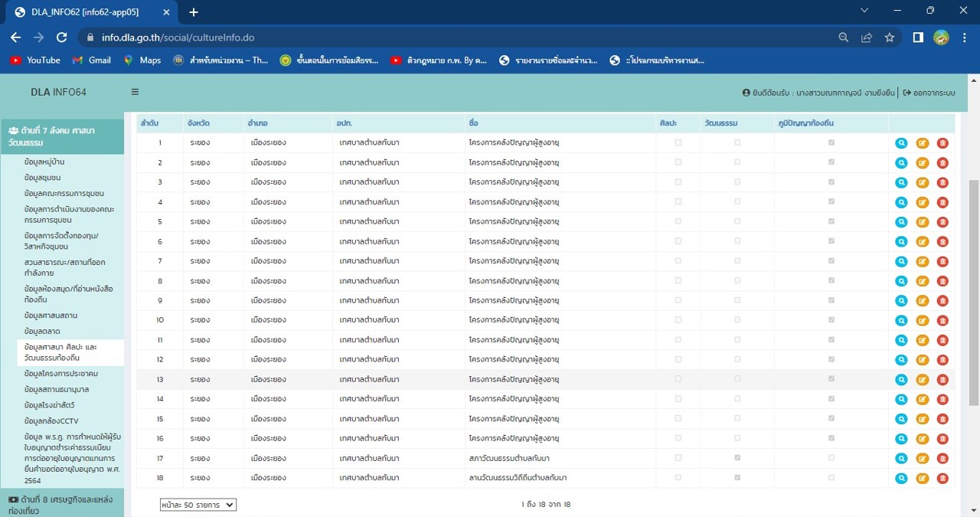Open the Gmail bookmark in bookmarks bar
Image resolution: width=980 pixels, height=517 pixels.
pos(91,60)
